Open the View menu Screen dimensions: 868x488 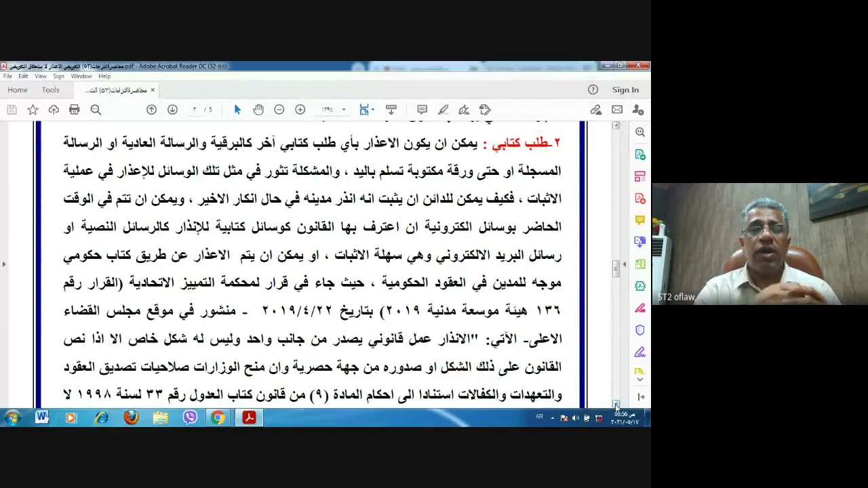pos(41,76)
